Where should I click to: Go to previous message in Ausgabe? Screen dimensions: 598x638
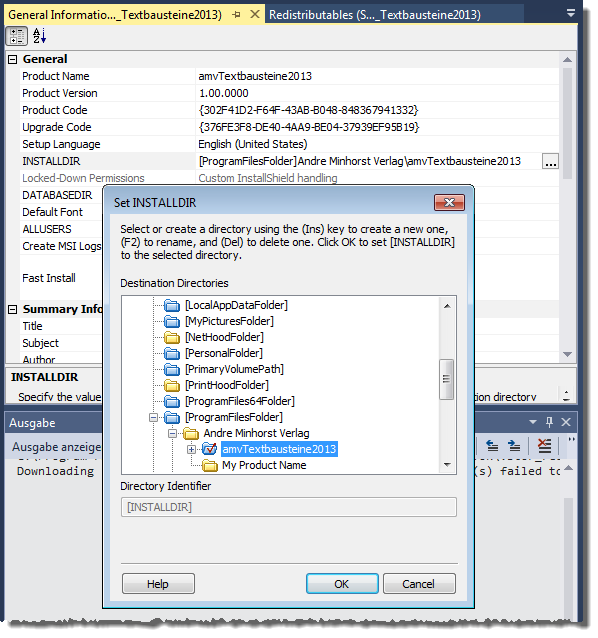493,447
